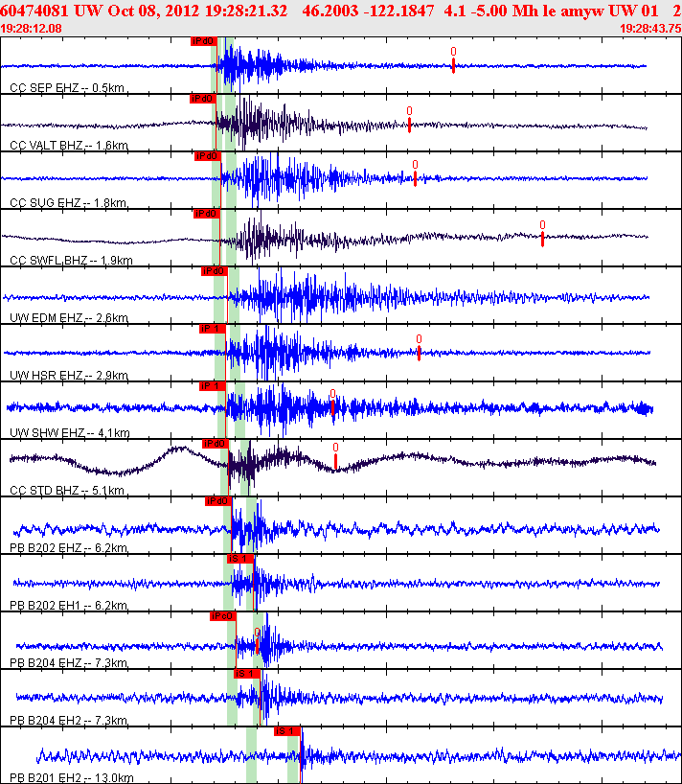
Task: Click the red coda marker 0 on CC SWFL trace
Action: 542,233
